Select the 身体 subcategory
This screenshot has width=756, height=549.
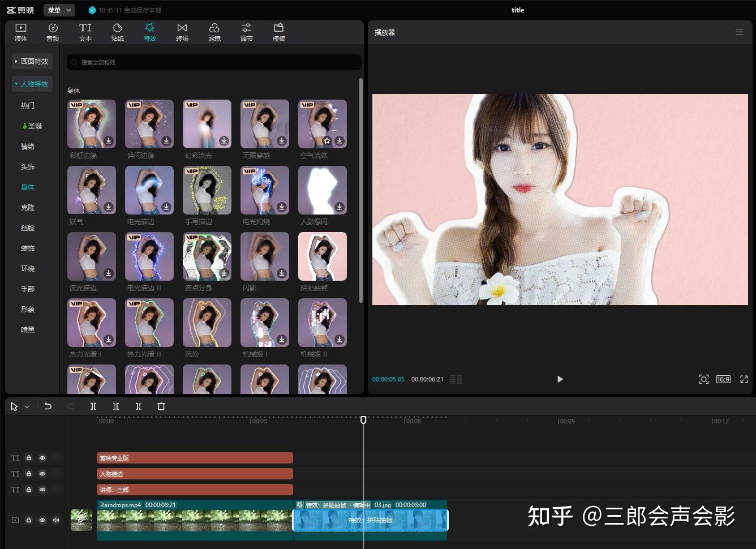tap(28, 187)
